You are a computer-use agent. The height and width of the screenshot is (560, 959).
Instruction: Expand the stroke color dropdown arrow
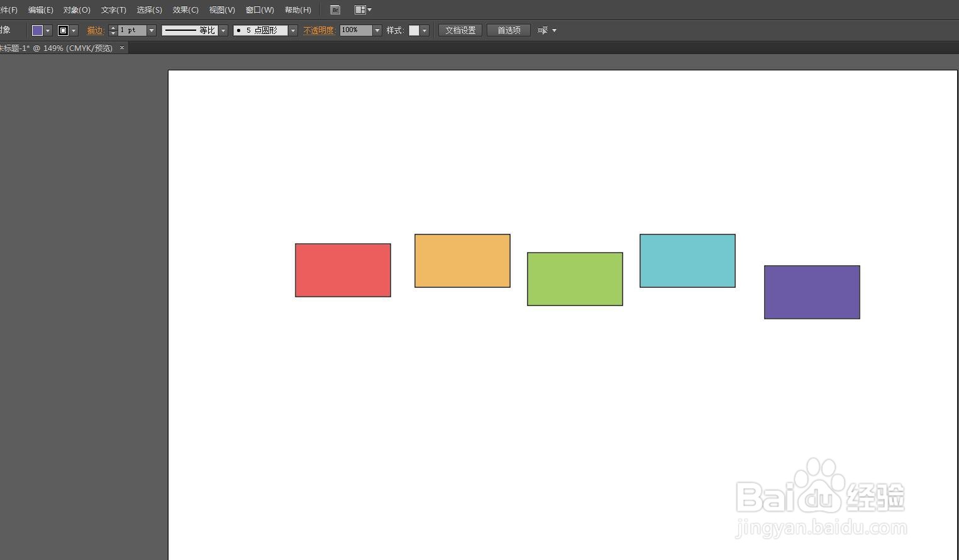74,30
